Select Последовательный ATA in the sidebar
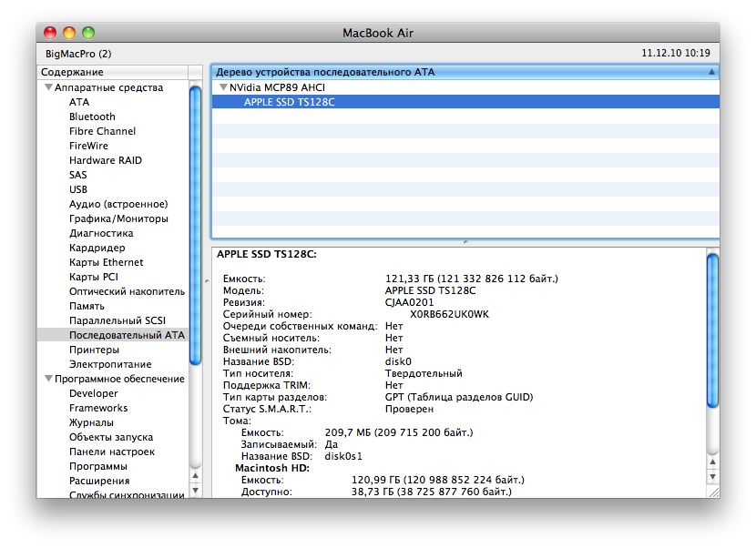The height and width of the screenshot is (548, 756). 127,336
